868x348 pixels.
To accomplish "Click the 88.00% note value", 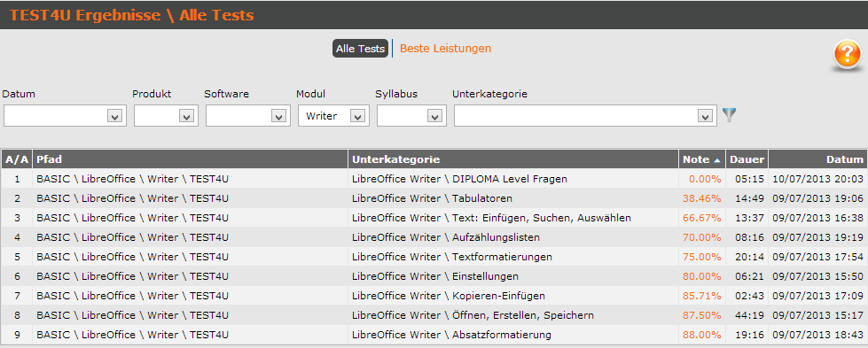I will coord(702,335).
